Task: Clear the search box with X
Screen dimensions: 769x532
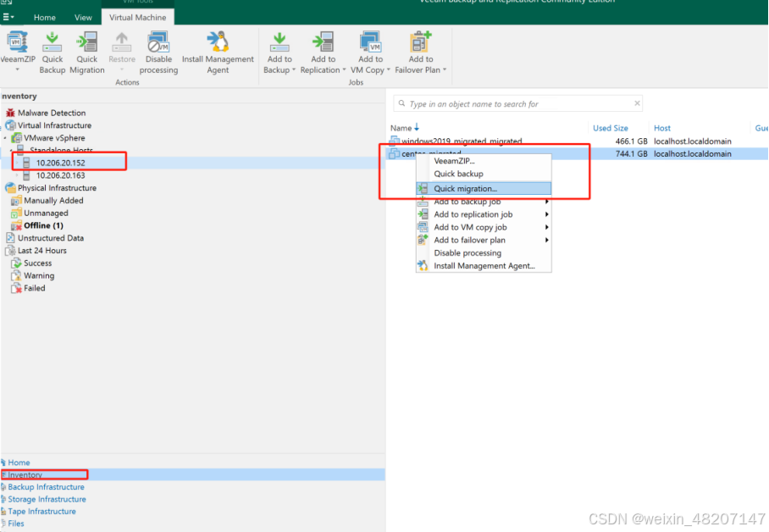Action: tap(637, 103)
